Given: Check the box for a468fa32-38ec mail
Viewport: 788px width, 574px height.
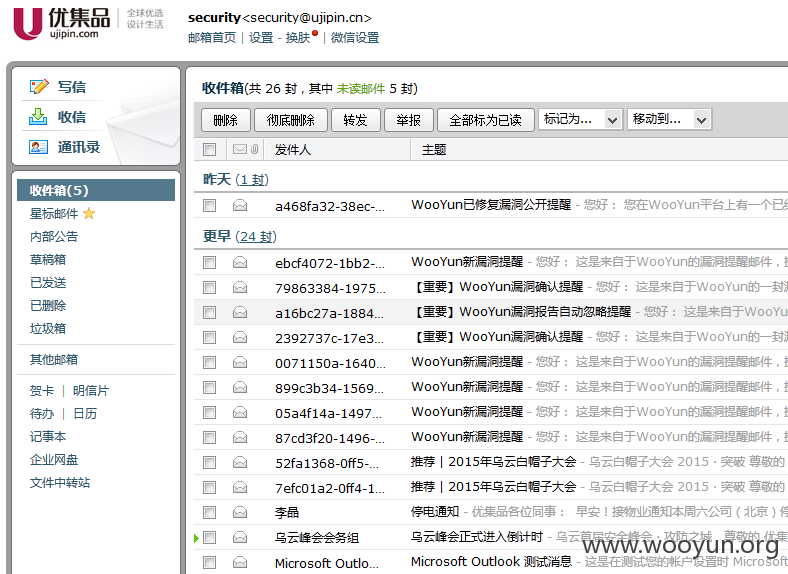Looking at the screenshot, I should tap(210, 206).
